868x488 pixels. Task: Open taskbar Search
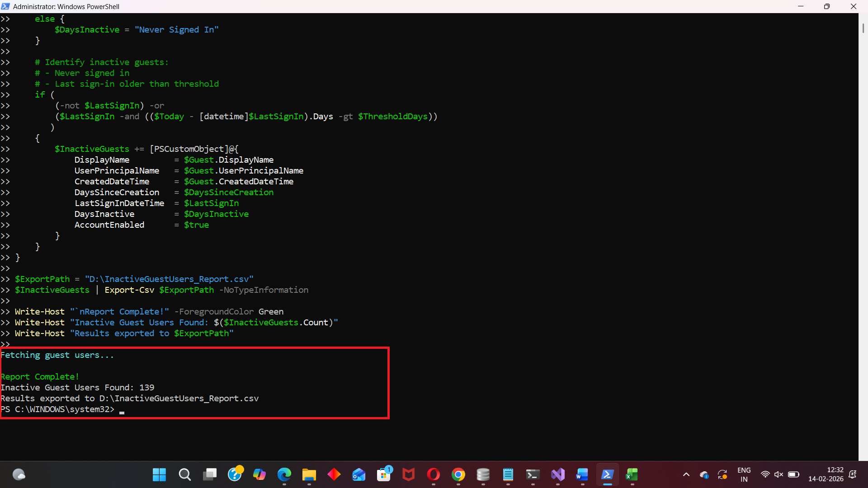(x=184, y=474)
